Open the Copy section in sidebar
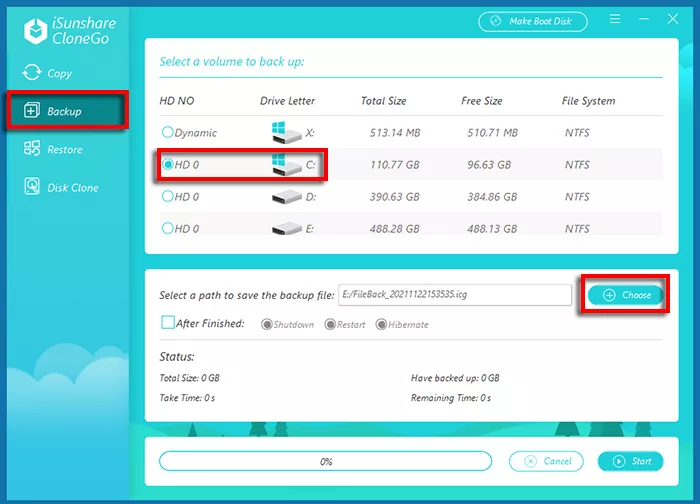 click(47, 73)
